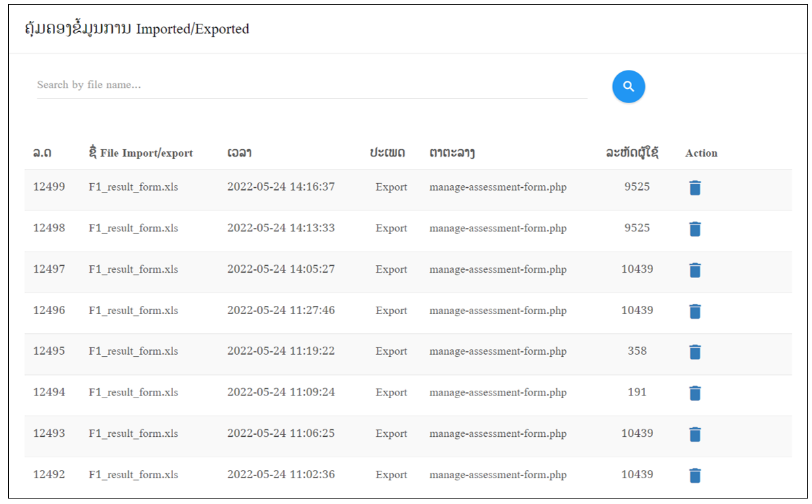Click timestamp 2022-05-24 14:13:33

pos(281,228)
